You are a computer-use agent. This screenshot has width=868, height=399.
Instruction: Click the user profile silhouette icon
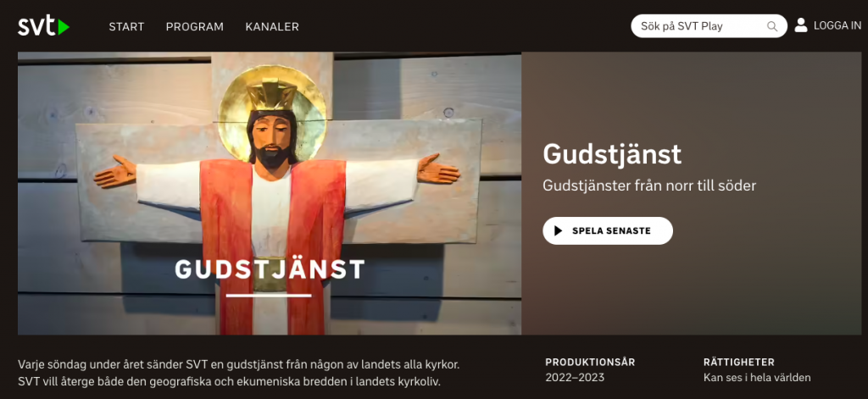801,25
